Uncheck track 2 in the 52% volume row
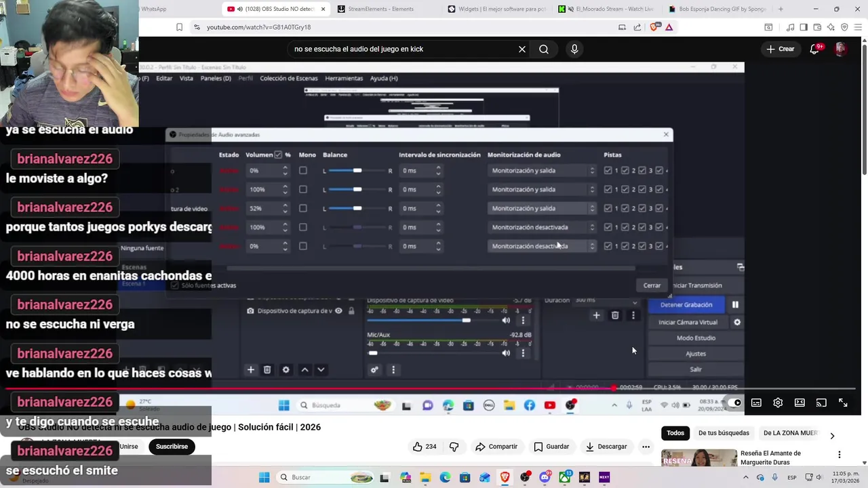 click(x=625, y=208)
